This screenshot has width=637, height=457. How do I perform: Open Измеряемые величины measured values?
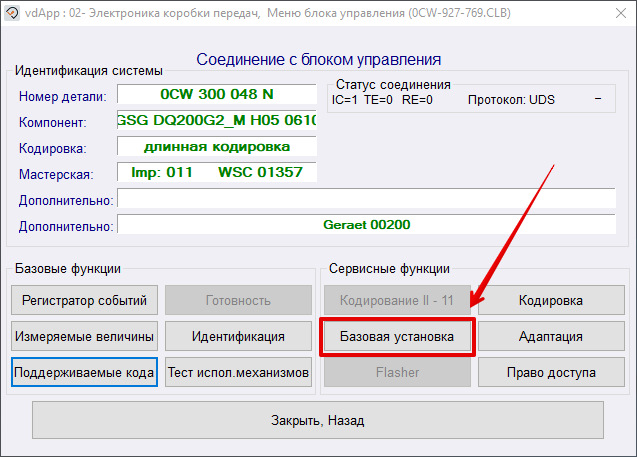[84, 336]
